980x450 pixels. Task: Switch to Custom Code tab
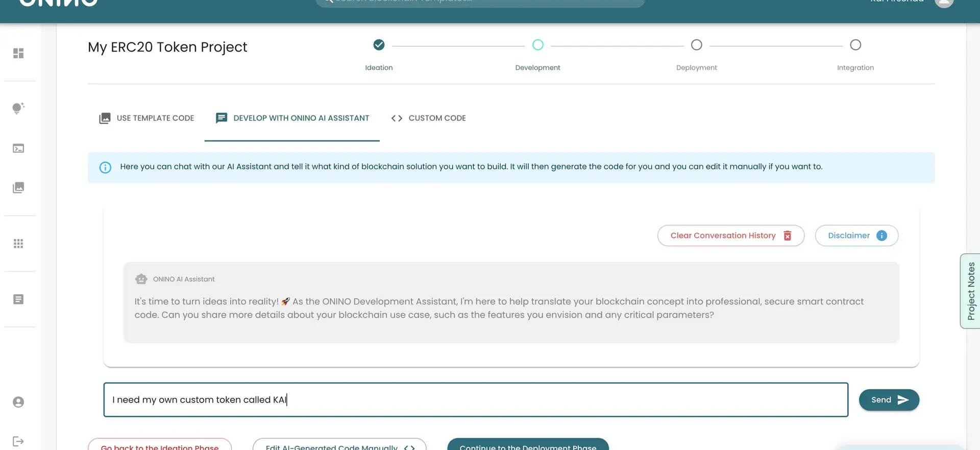point(429,118)
